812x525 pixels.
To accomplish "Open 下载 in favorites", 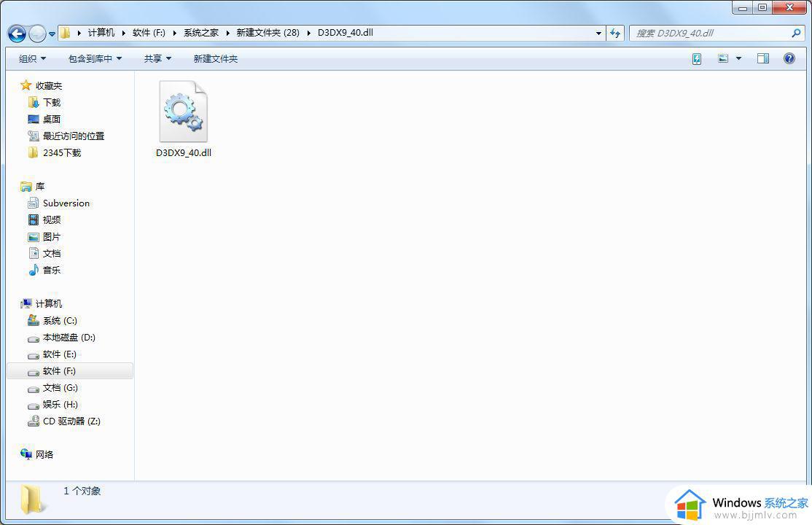I will tap(52, 102).
